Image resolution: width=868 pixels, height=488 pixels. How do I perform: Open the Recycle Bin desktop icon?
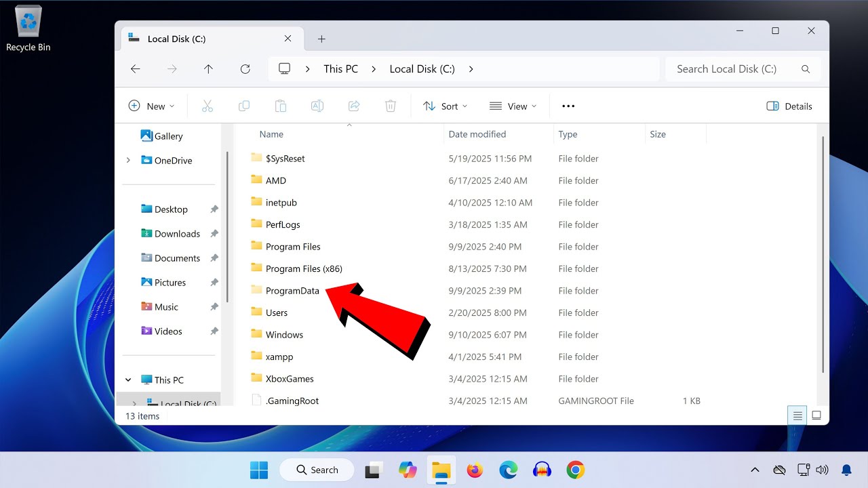point(28,29)
